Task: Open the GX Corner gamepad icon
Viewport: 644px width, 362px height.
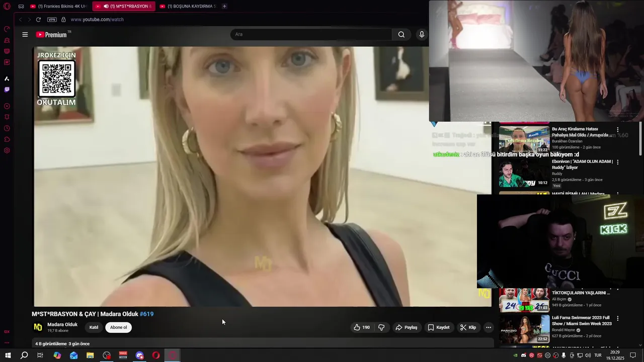Action: click(x=21, y=6)
